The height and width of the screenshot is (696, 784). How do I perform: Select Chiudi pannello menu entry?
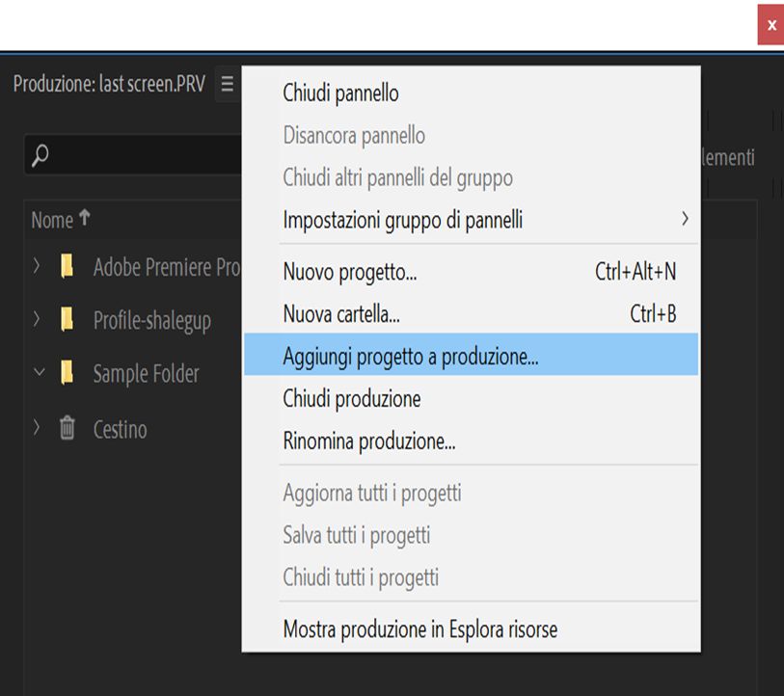pos(340,94)
